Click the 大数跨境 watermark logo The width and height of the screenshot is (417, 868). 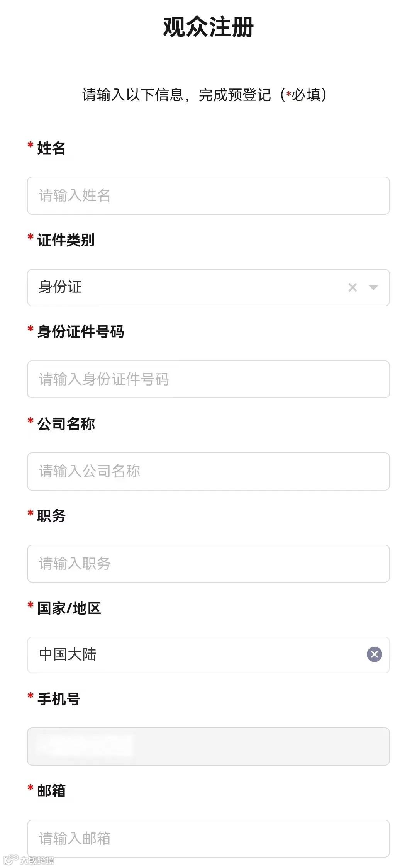coord(29,860)
